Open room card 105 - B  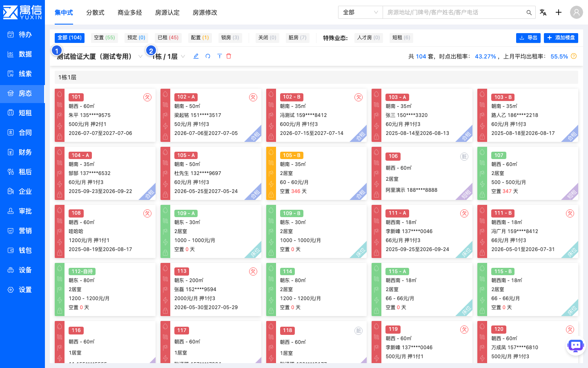[316, 173]
